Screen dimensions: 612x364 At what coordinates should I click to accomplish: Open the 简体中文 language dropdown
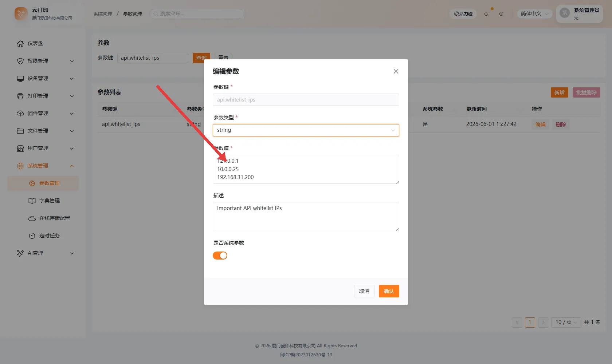(534, 14)
